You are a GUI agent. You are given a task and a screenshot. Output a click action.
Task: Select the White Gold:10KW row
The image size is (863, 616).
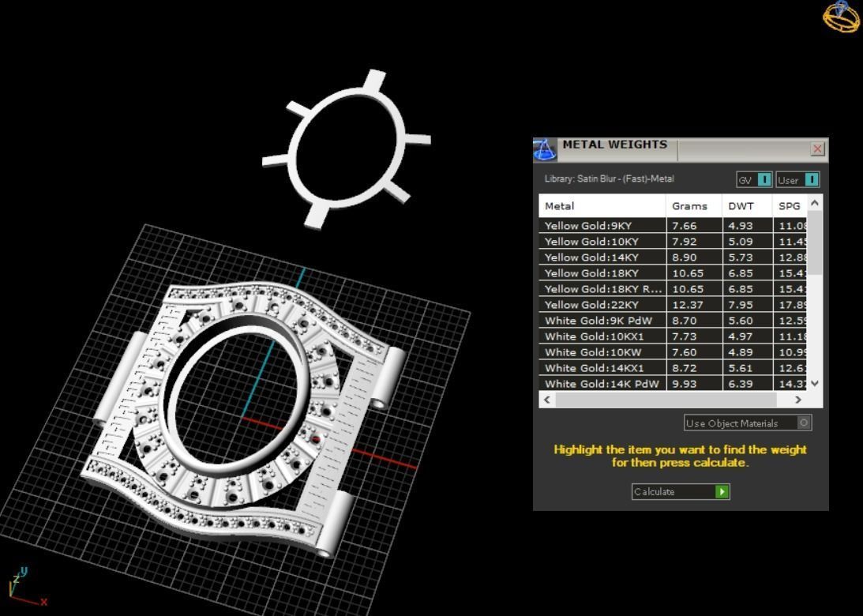(x=674, y=352)
